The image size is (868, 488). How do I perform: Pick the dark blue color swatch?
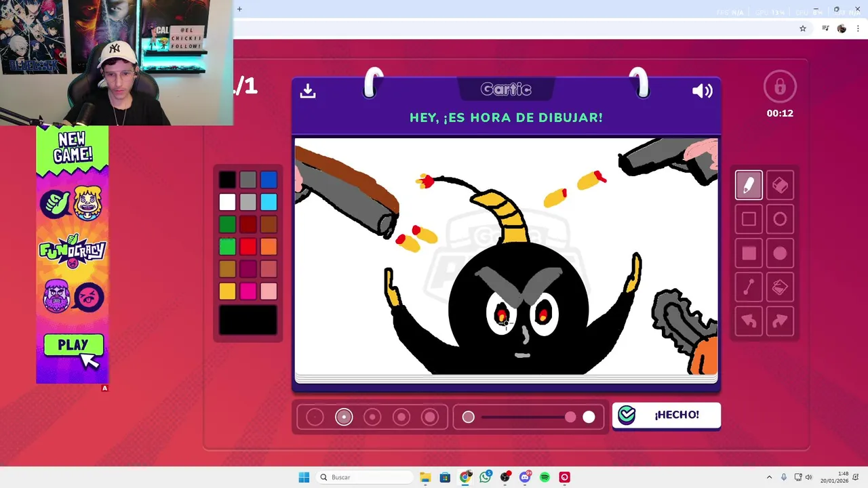[269, 180]
